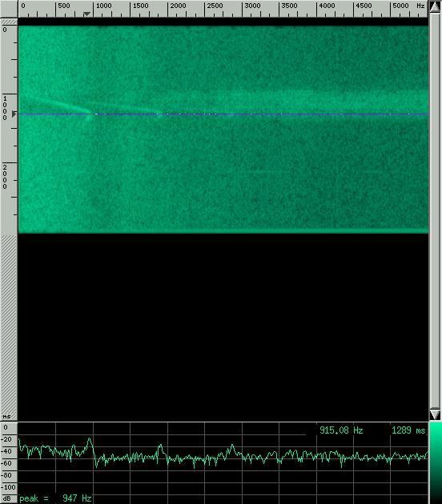
Task: Click the 4000 Hz label on ruler
Action: tap(327, 6)
